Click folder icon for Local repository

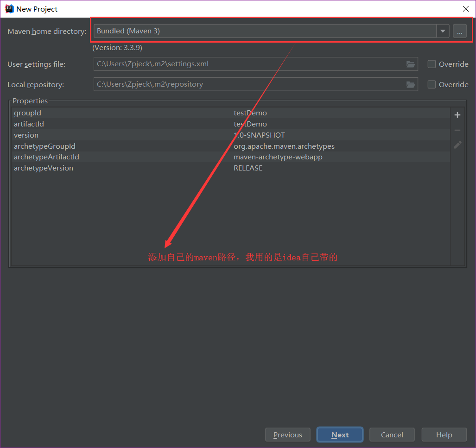(411, 84)
